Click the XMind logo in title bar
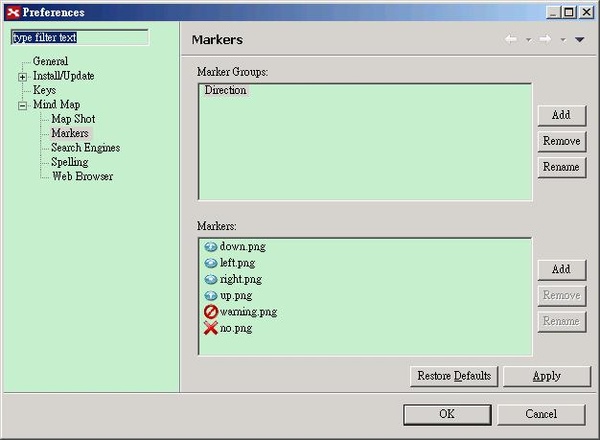 click(x=13, y=13)
